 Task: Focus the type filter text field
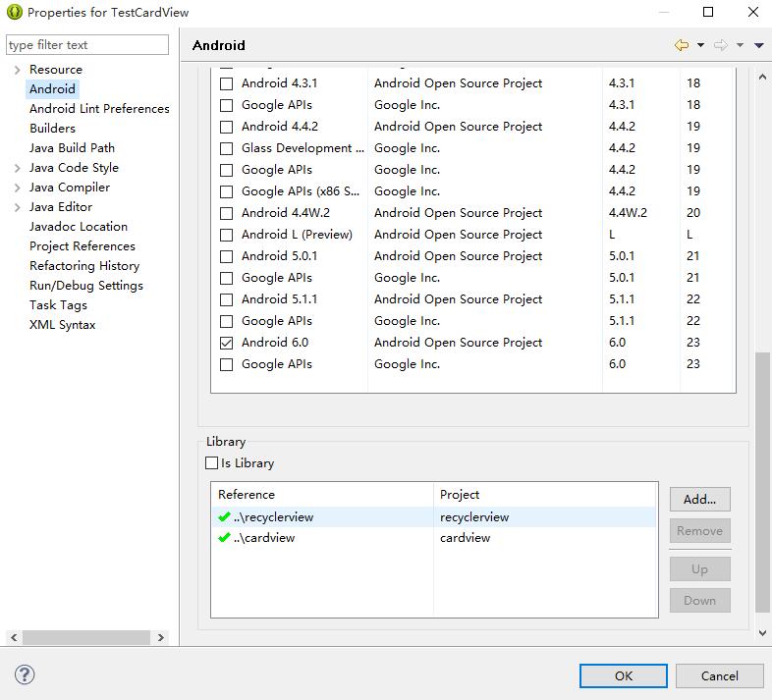click(87, 45)
